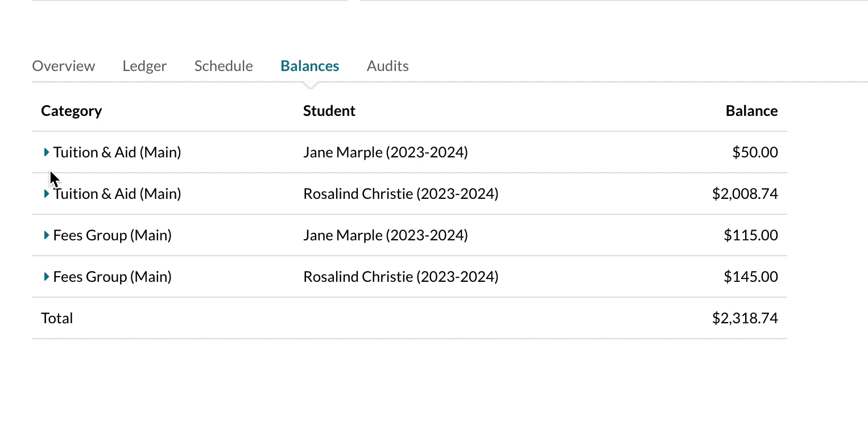Click the $2,318.74 total amount

pos(744,318)
